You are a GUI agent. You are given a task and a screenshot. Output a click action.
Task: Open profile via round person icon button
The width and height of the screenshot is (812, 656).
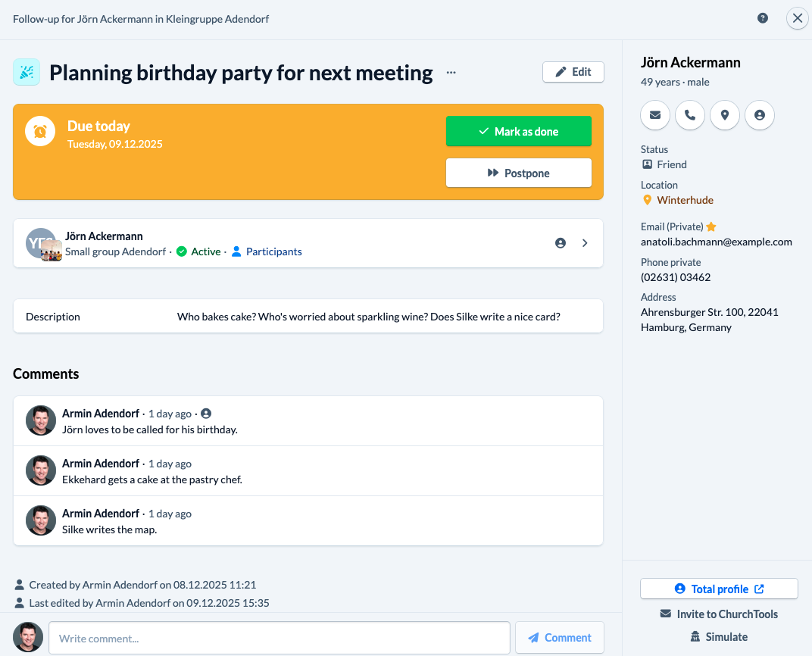760,115
